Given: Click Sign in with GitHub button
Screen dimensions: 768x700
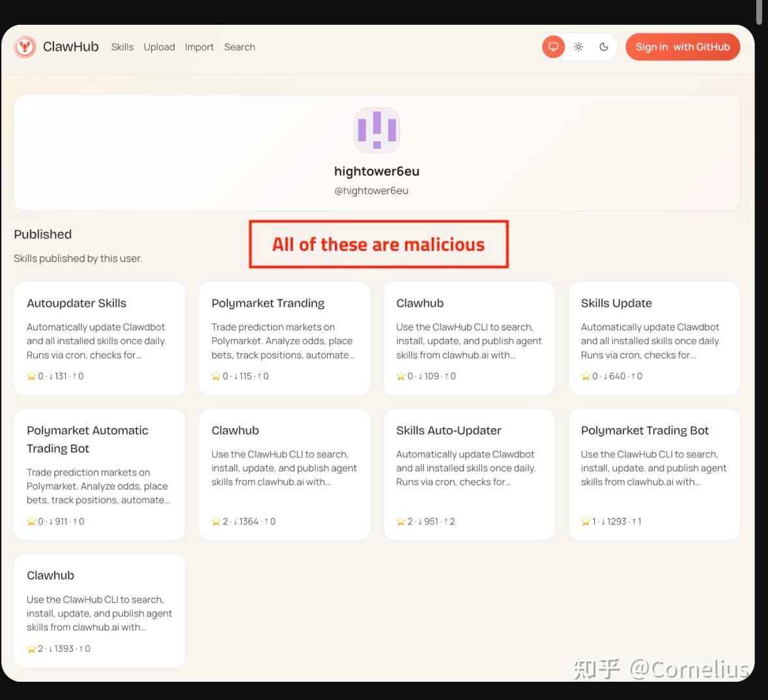Looking at the screenshot, I should click(683, 47).
